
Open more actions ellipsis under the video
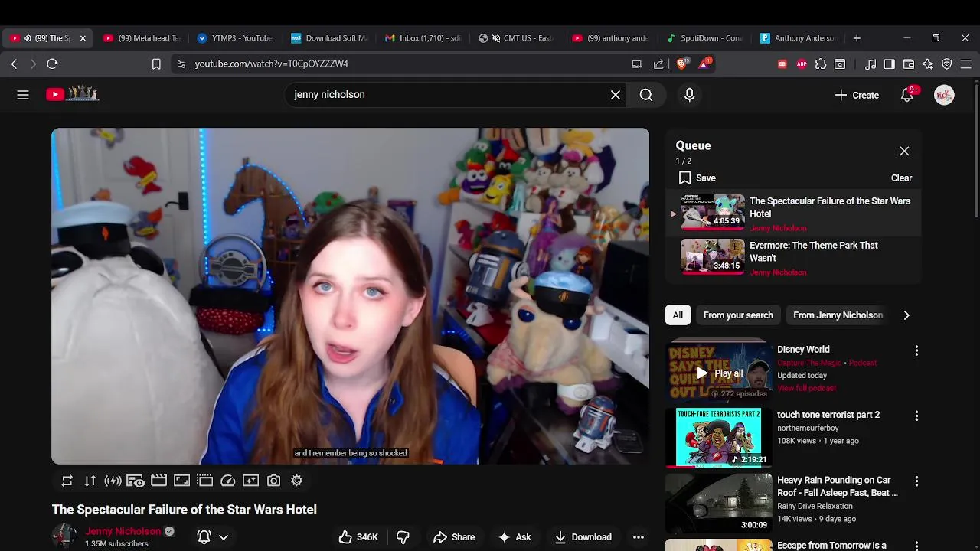(x=638, y=537)
